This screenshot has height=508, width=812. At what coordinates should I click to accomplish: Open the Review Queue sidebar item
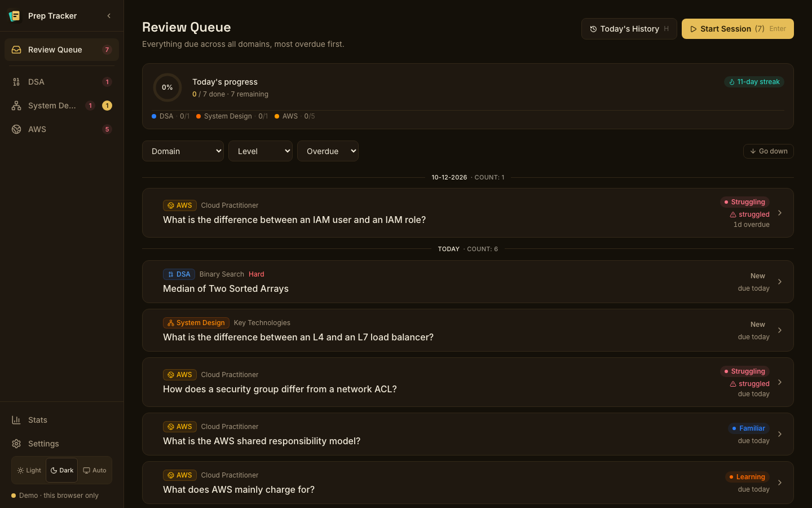tap(62, 50)
